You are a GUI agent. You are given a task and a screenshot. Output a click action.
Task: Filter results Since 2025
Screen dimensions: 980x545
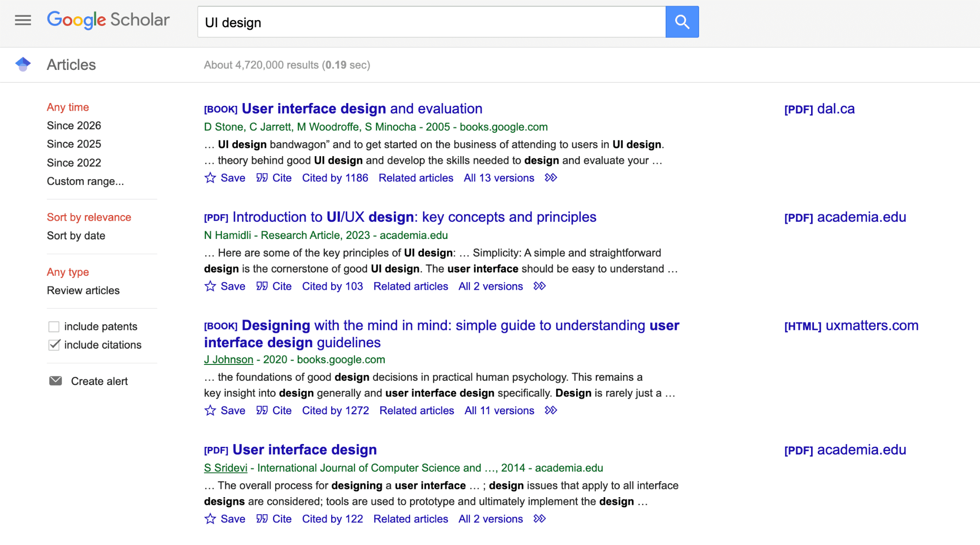pyautogui.click(x=74, y=144)
